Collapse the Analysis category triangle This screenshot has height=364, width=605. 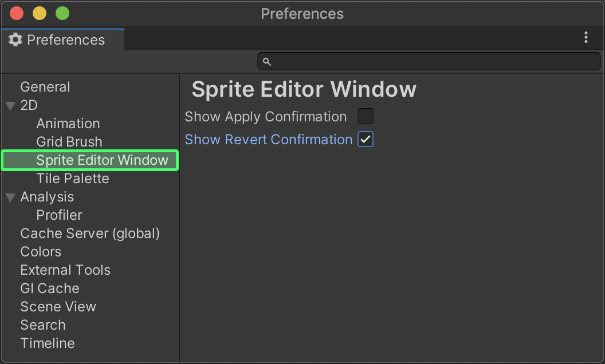tap(10, 197)
